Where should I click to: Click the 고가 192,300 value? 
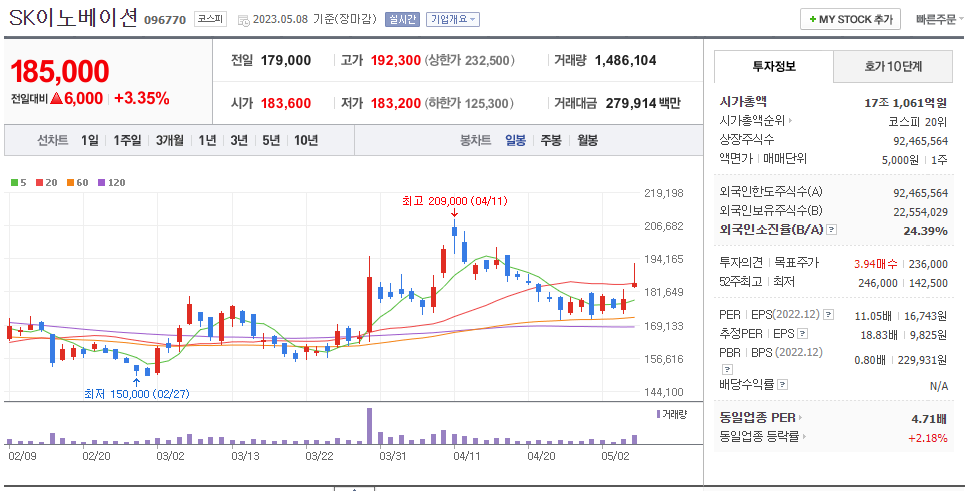click(x=396, y=61)
